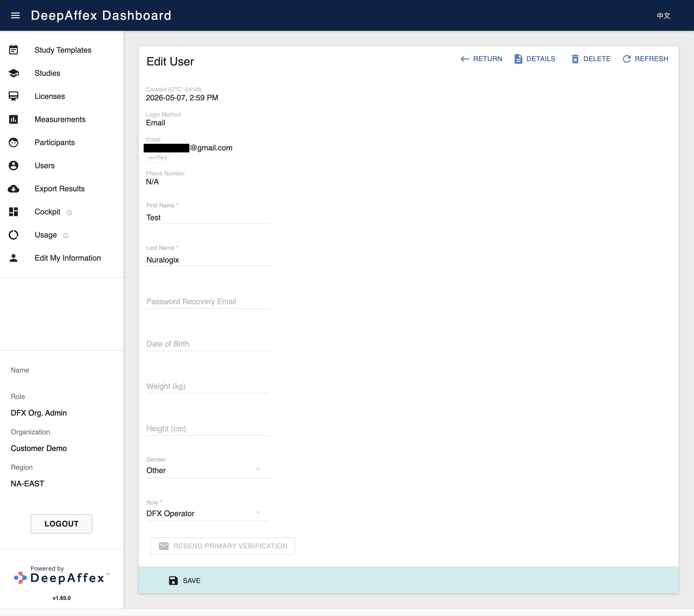This screenshot has height=616, width=694.
Task: Click the Details document icon
Action: point(518,59)
